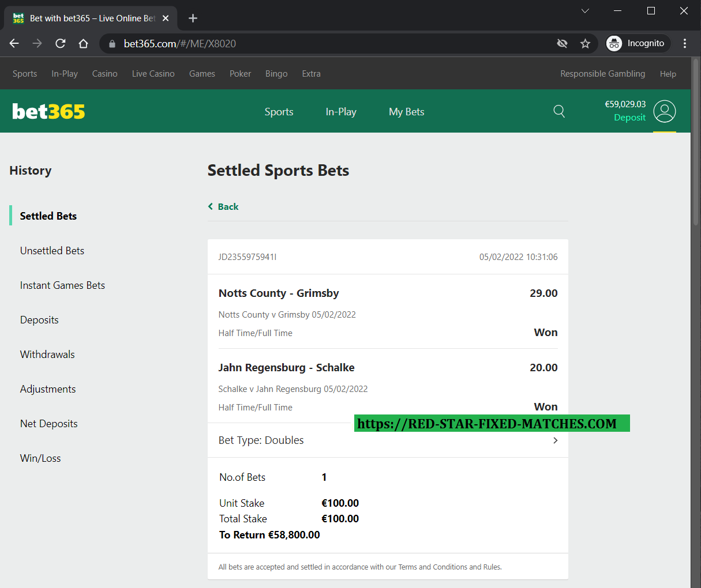Click the Deposit link
This screenshot has height=588, width=701.
629,118
